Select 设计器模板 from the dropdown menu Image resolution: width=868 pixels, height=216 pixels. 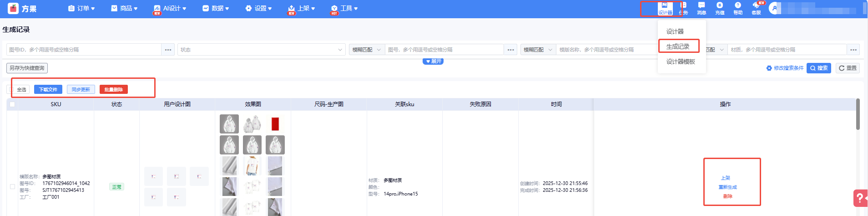[680, 62]
